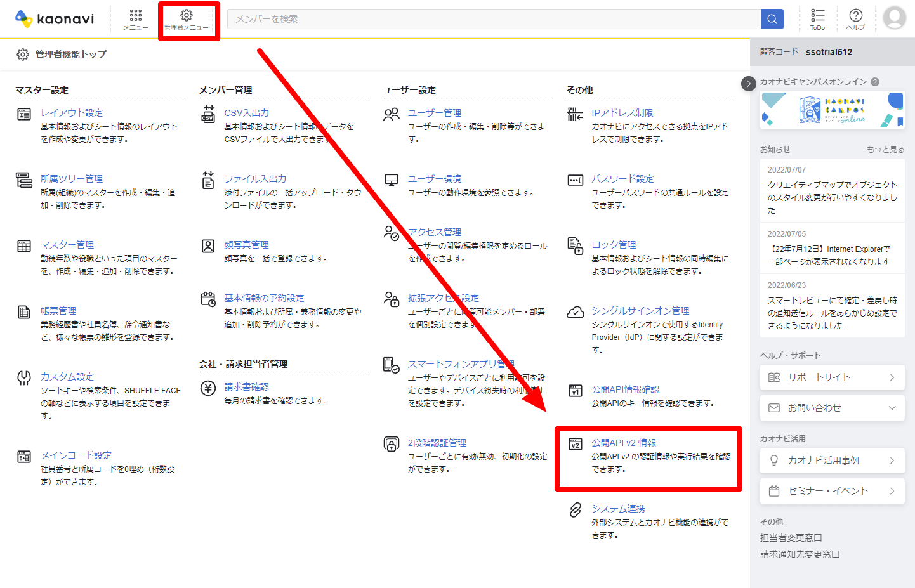Open the 所属ツリー管理 link

click(72, 179)
